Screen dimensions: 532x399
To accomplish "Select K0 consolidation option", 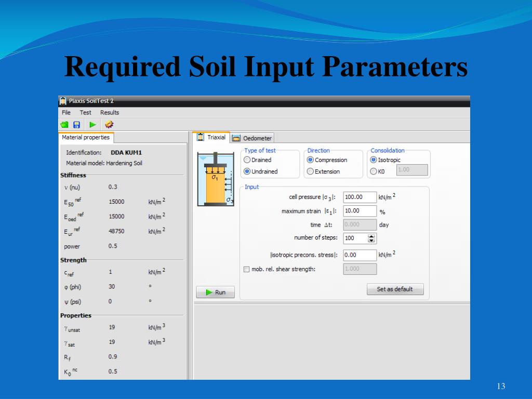I will tap(374, 171).
